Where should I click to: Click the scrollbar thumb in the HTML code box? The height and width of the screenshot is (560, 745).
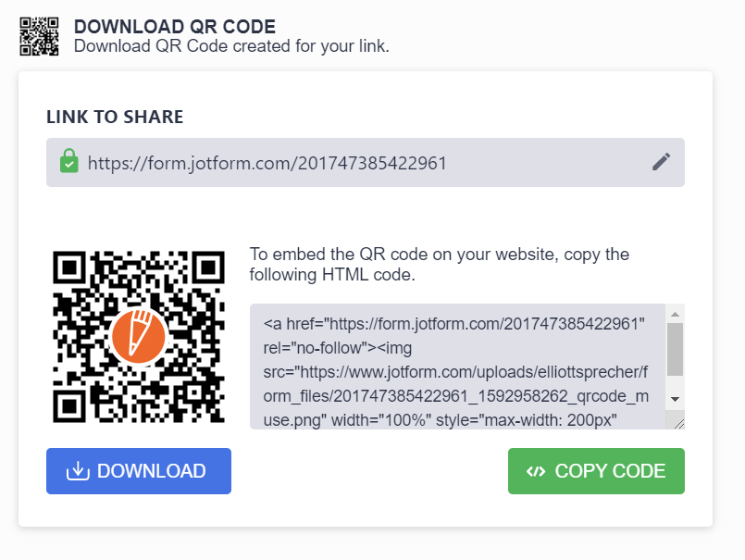[675, 349]
